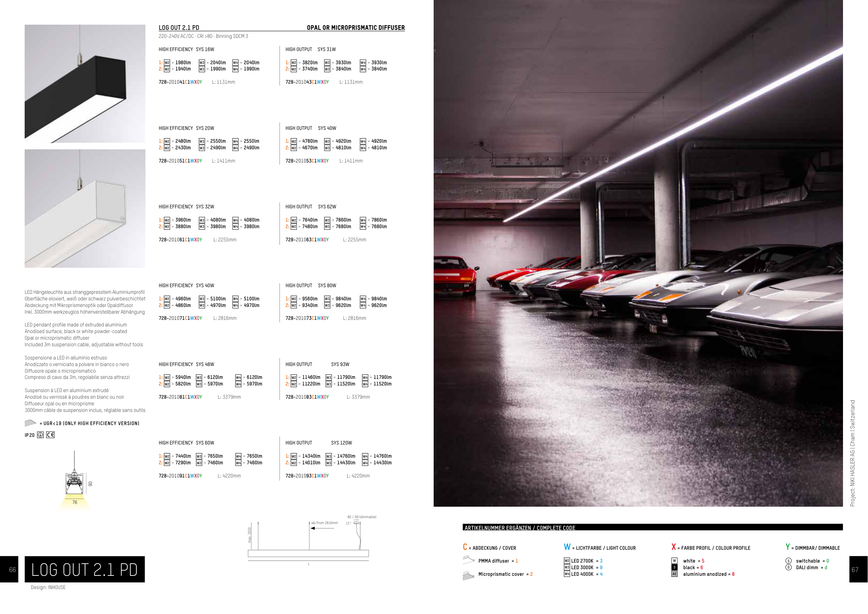Viewport: 868px width, 614px height.
Task: Click the AE aluminium anodized colour swatch
Action: pos(675,574)
